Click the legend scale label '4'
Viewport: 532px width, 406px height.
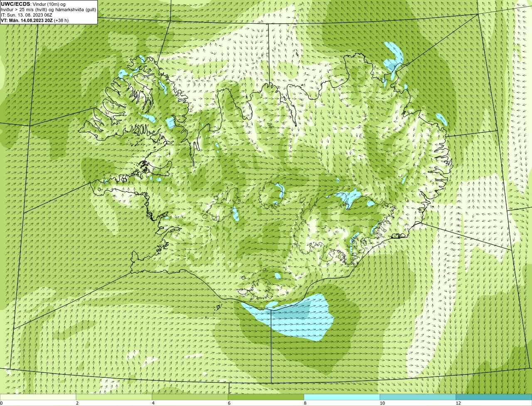[x=153, y=403]
